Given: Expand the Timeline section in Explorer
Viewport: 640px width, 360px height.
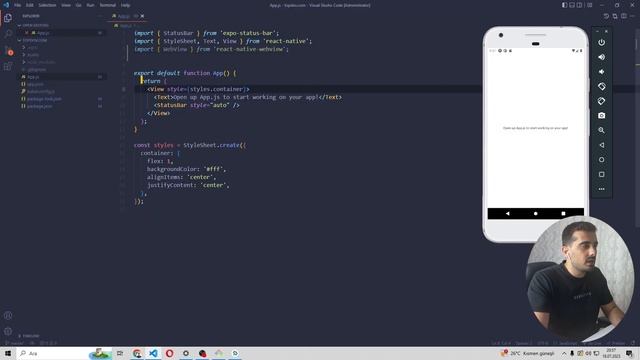Looking at the screenshot, I should (x=29, y=336).
